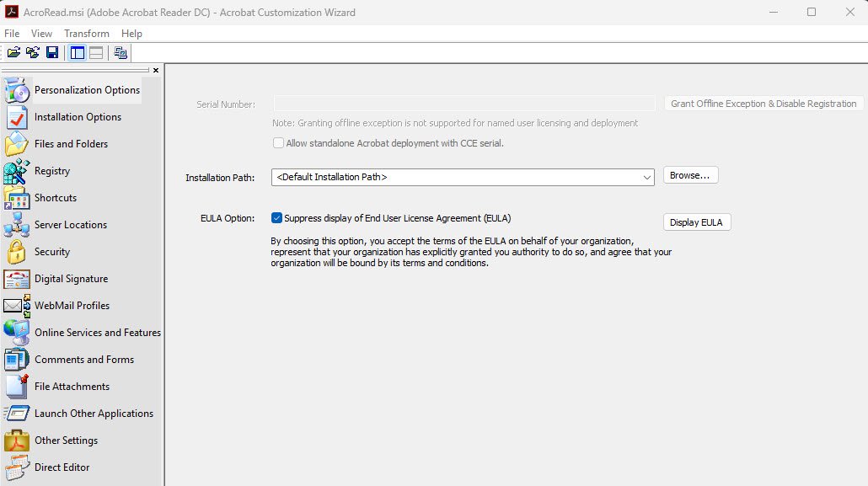
Task: Click the Open Package toolbar icon
Action: pos(14,52)
